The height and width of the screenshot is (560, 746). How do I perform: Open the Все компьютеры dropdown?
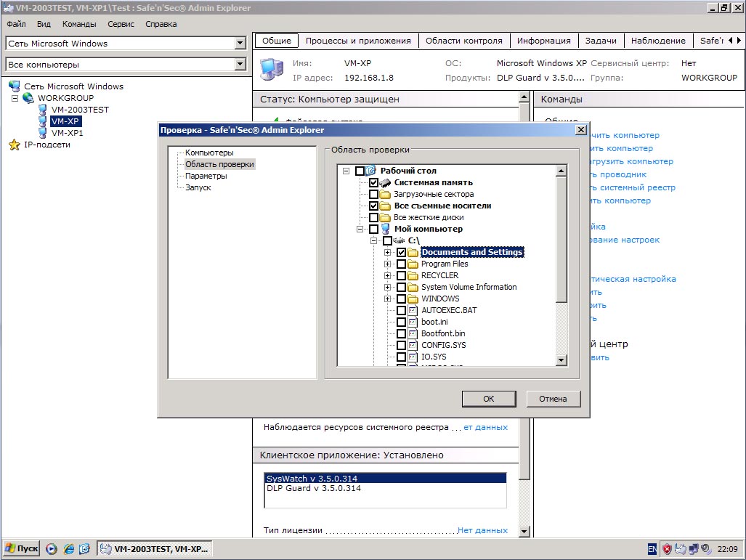[240, 64]
